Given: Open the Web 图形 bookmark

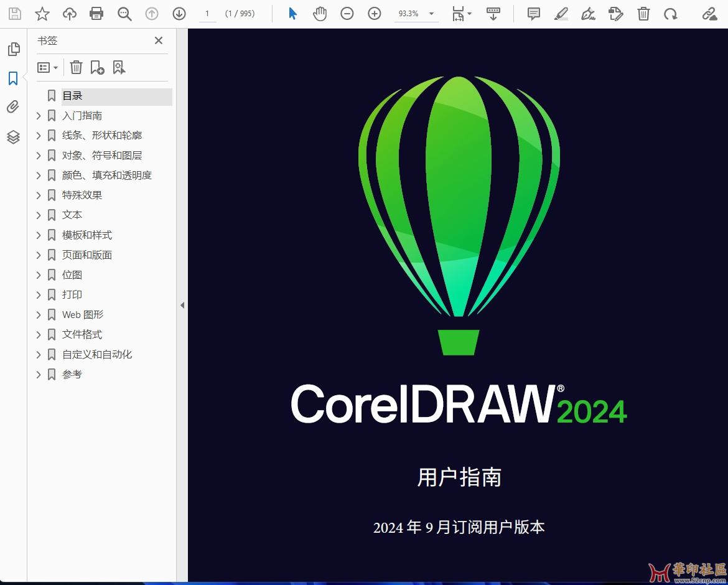Looking at the screenshot, I should [x=83, y=315].
